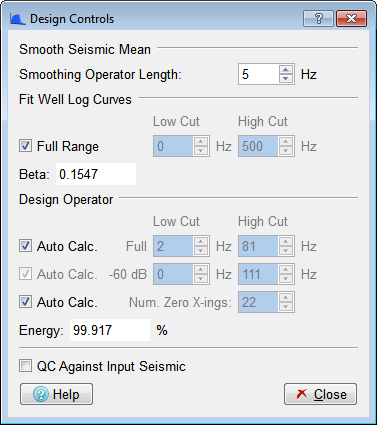This screenshot has height=425, width=377.
Task: Click the up arrow on the Full Low Cut 2 spinner
Action: tap(201, 241)
